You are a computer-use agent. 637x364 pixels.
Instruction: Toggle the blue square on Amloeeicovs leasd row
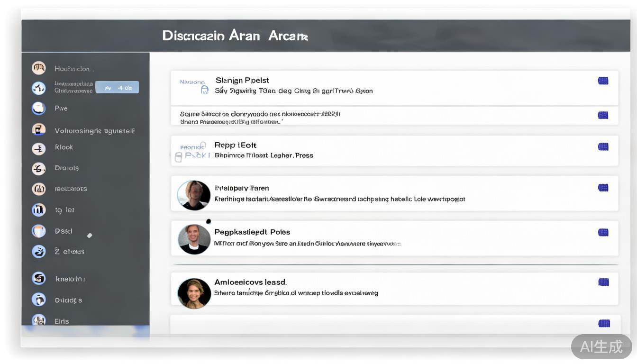603,282
